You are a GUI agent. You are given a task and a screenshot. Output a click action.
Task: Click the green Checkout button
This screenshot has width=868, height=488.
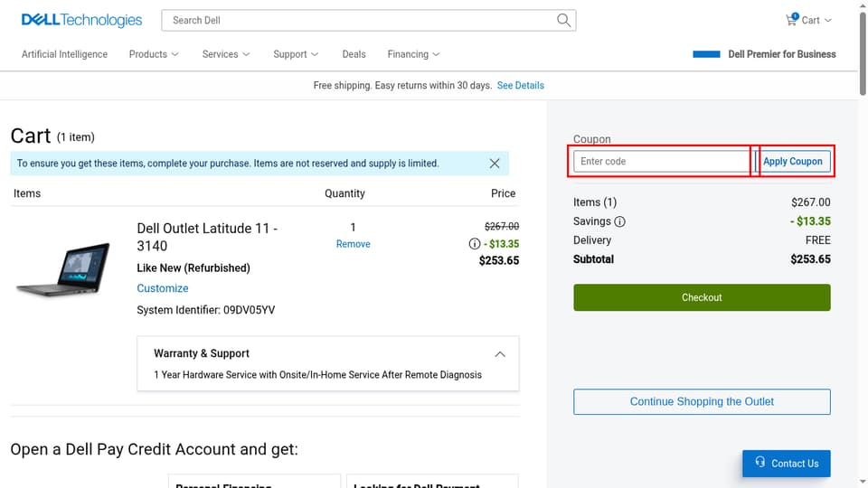click(702, 297)
